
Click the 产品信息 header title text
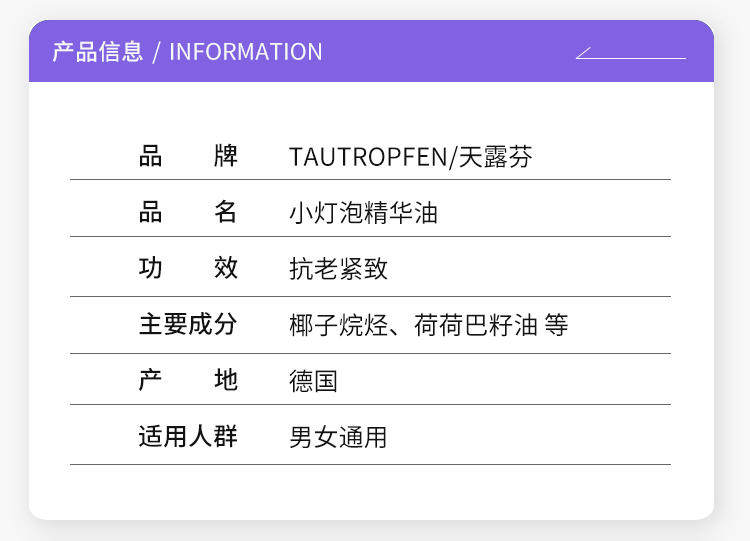click(98, 52)
